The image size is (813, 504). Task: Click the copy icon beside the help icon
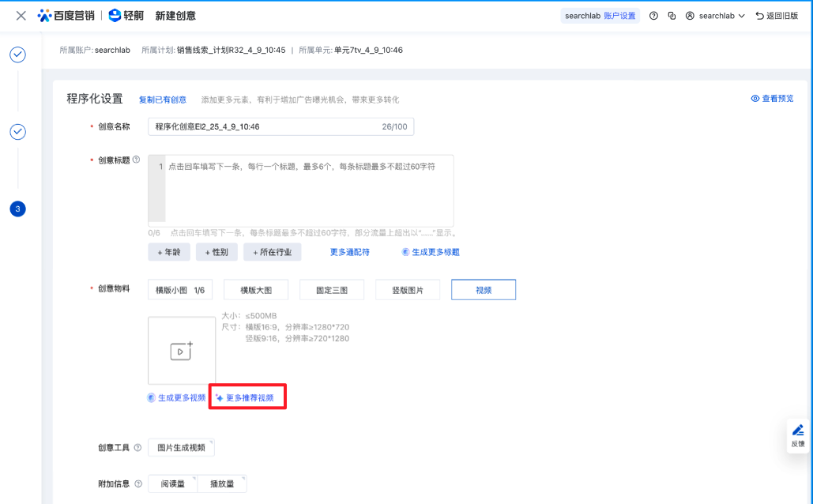click(672, 16)
